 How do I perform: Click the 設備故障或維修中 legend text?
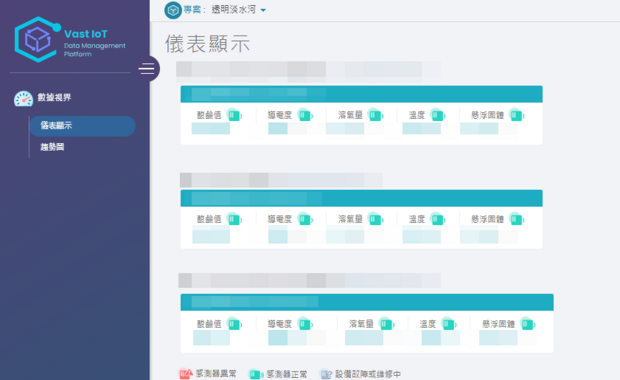pos(368,374)
